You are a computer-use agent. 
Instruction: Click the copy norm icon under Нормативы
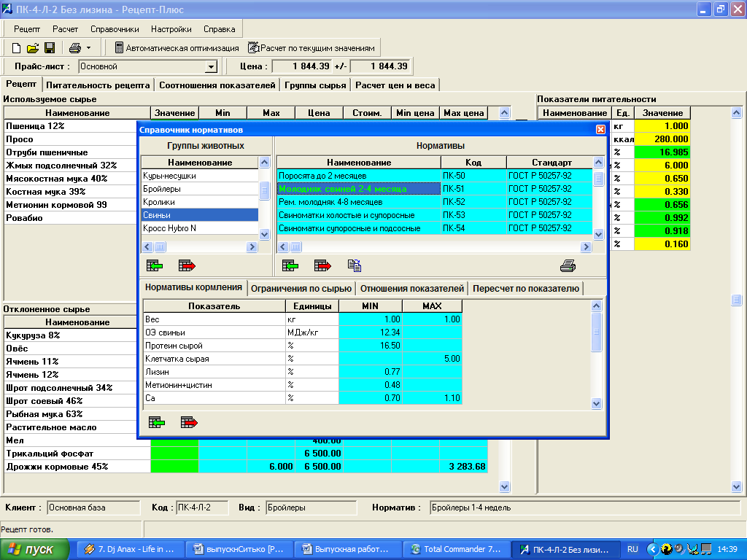[x=355, y=265]
